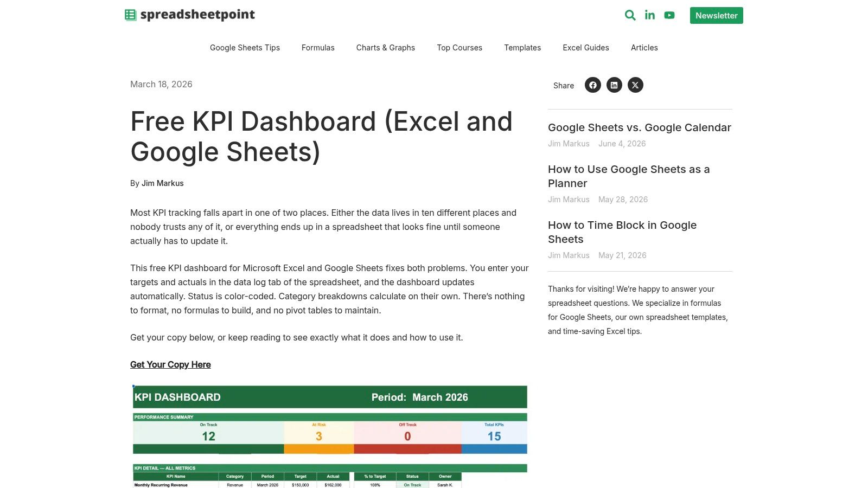Image resolution: width=868 pixels, height=488 pixels.
Task: Click the green Newsletter button
Action: click(716, 15)
